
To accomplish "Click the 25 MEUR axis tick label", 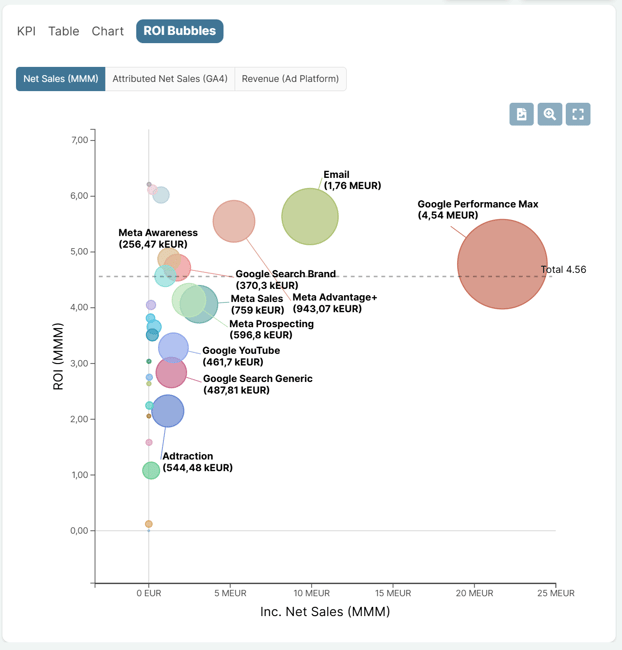I will 556,593.
